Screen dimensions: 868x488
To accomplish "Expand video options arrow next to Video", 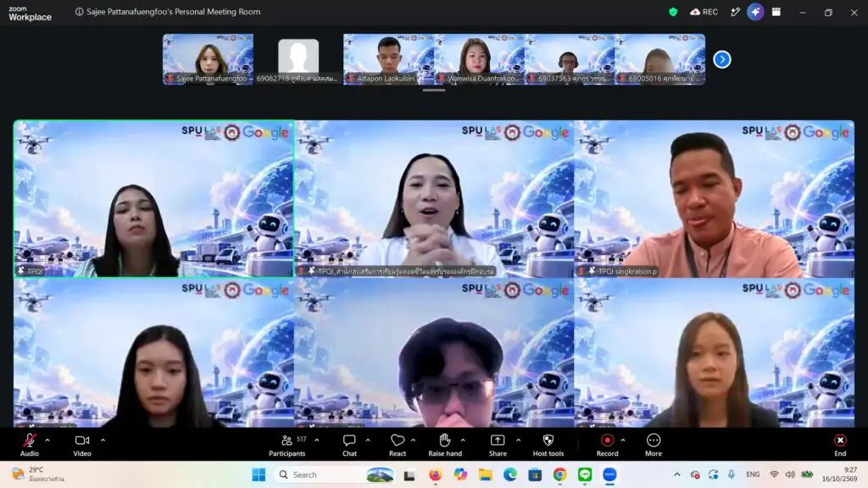I will [103, 441].
